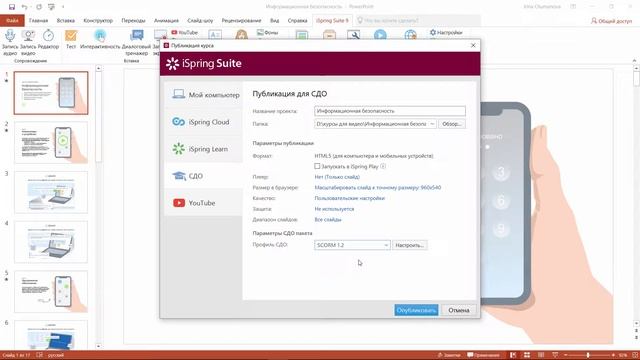
Task: Switch to the Главная ribbon tab
Action: [38, 20]
